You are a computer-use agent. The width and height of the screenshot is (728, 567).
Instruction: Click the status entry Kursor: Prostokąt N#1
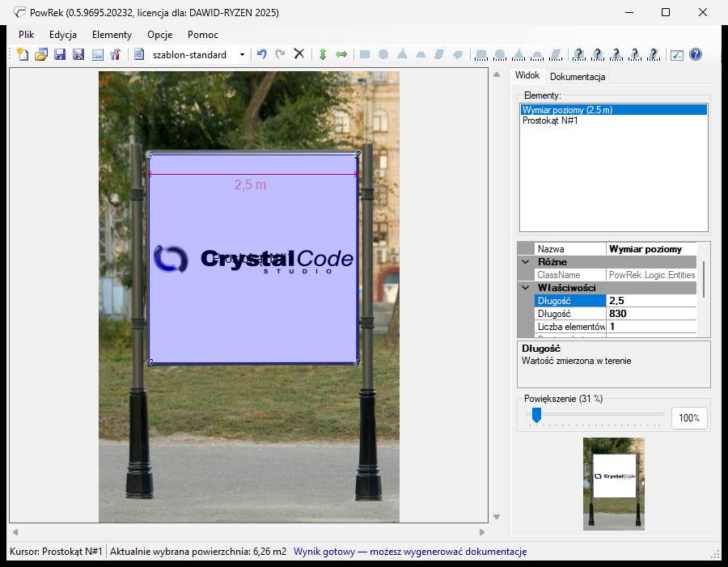pos(56,552)
